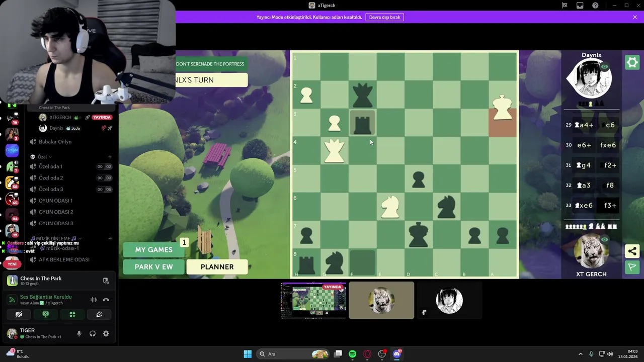Image resolution: width=644 pixels, height=362 pixels.
Task: Join AFK BEKLEME ODASI channel
Action: pos(71,259)
